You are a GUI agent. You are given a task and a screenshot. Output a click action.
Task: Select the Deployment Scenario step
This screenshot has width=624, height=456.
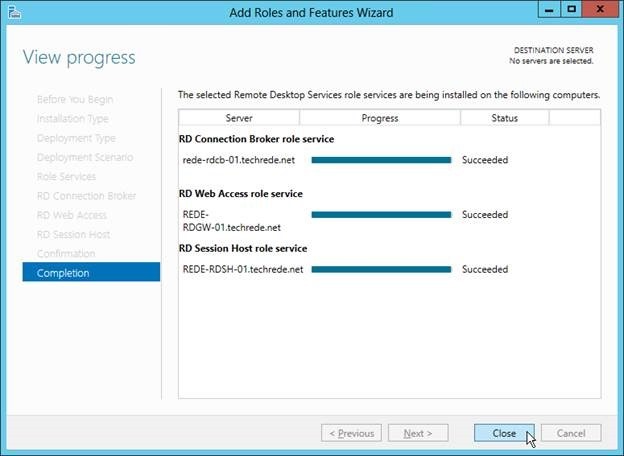click(85, 157)
